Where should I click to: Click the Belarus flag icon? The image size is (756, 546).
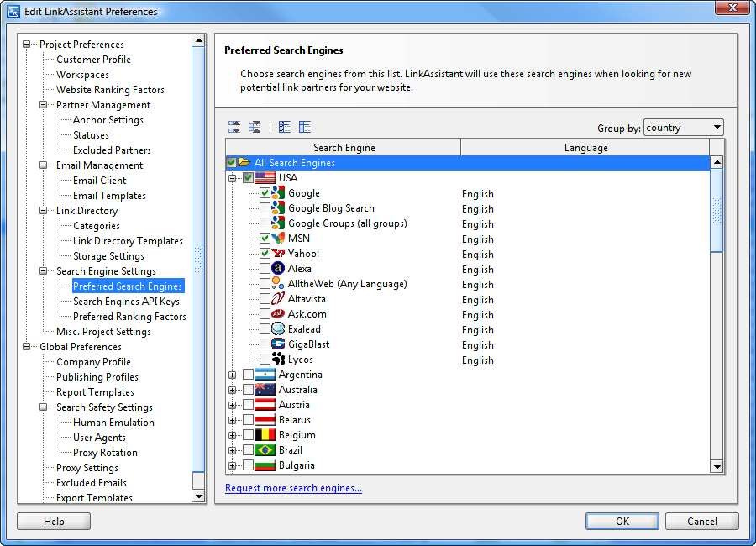click(x=265, y=420)
